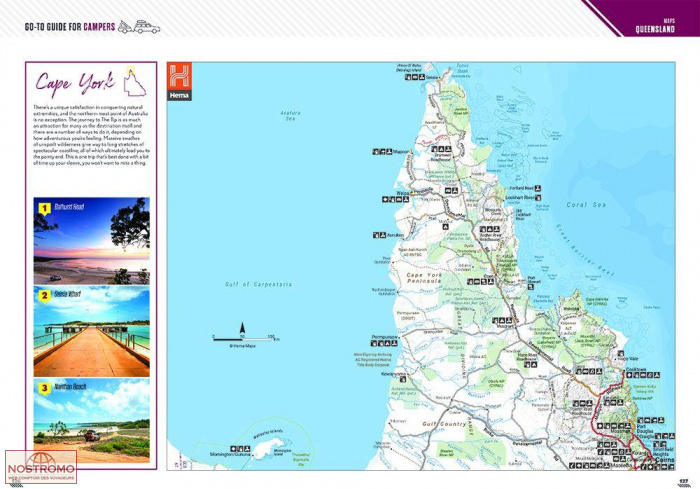Click the facility icon below Port Stewart
The height and width of the screenshot is (489, 700).
click(531, 287)
